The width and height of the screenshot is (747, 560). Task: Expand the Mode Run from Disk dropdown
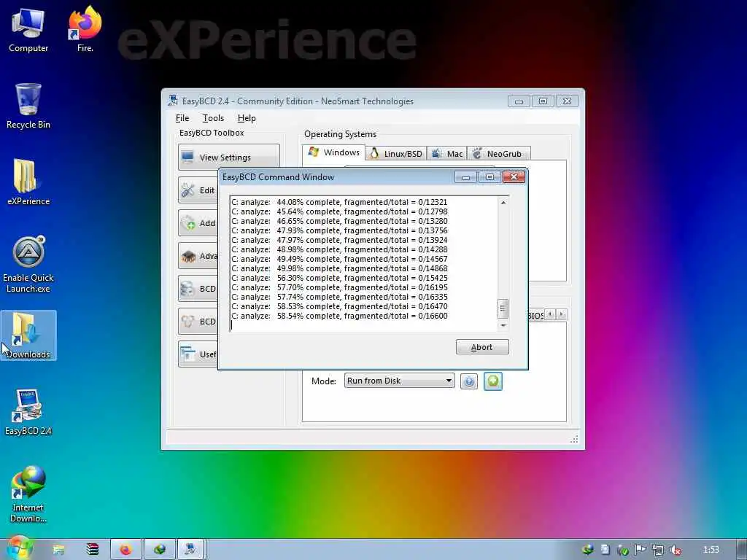[x=399, y=381]
